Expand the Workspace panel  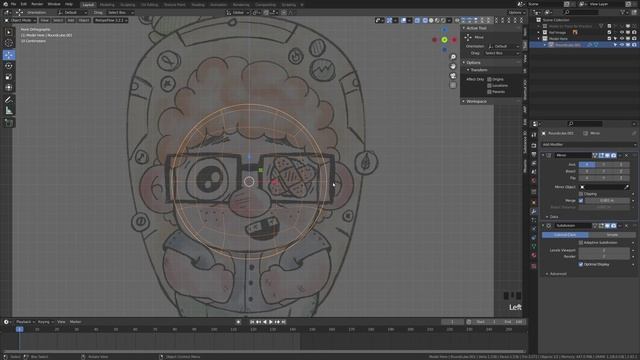pos(464,101)
